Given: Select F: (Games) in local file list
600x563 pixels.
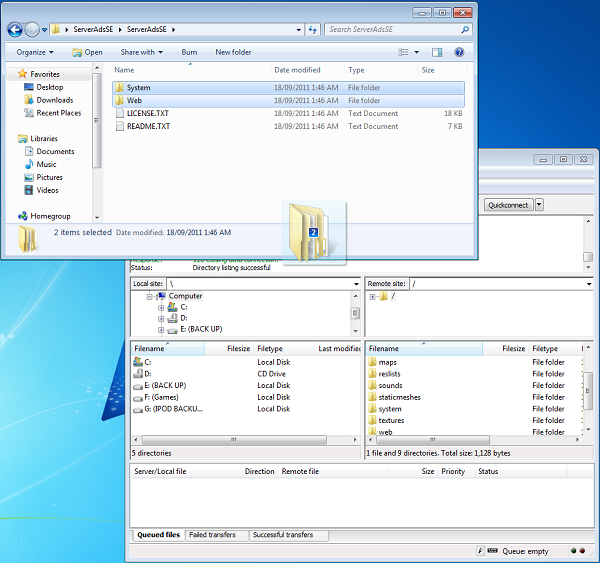Looking at the screenshot, I should click(245, 397).
